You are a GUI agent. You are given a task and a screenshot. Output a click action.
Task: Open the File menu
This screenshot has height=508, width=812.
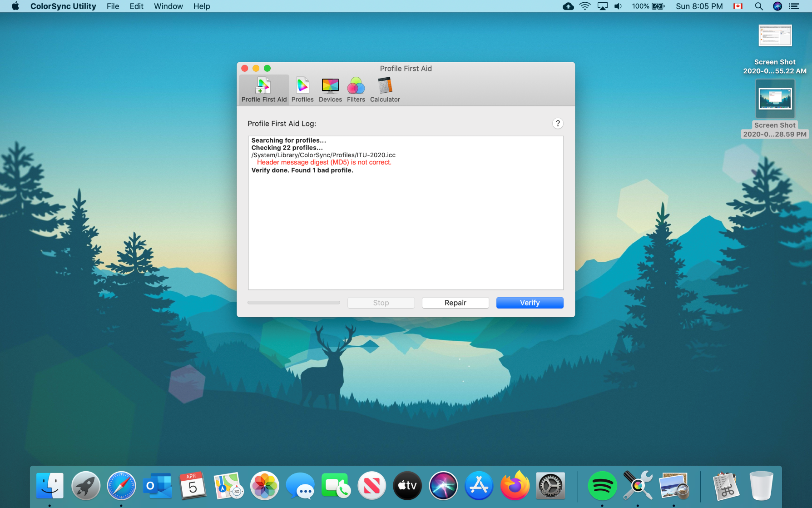[113, 6]
